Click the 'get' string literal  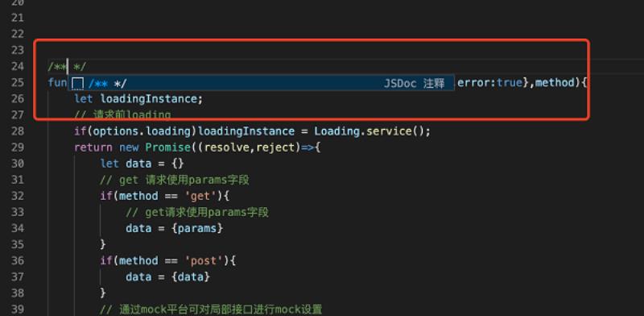200,196
